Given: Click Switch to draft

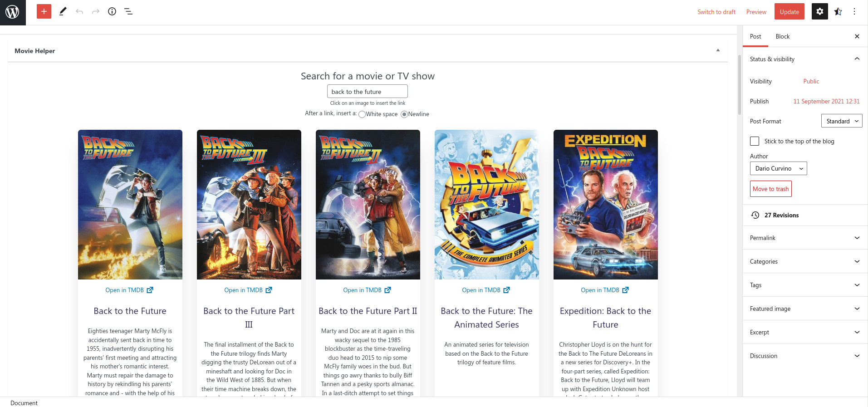Looking at the screenshot, I should (x=716, y=12).
